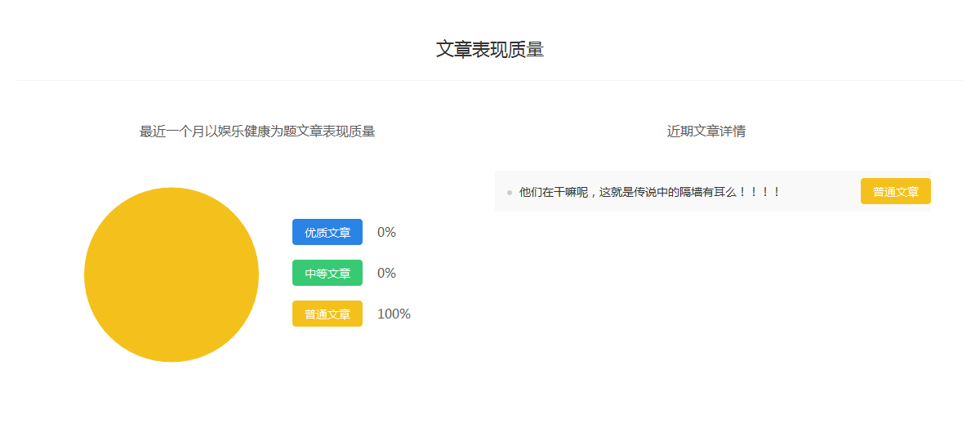Click 最近一个月 at the start of the chart subtitle
980x432 pixels.
[171, 131]
